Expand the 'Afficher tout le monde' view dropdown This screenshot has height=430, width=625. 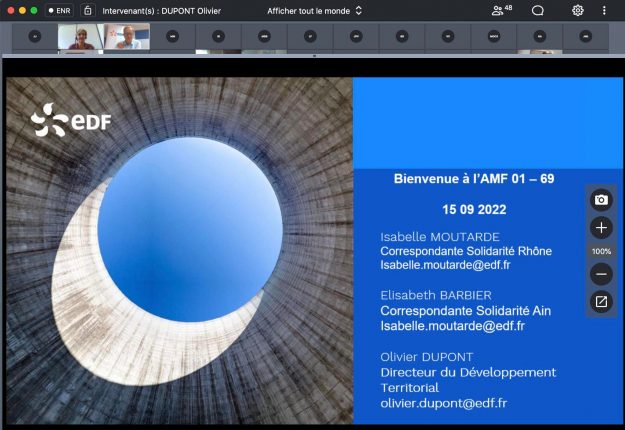click(314, 10)
